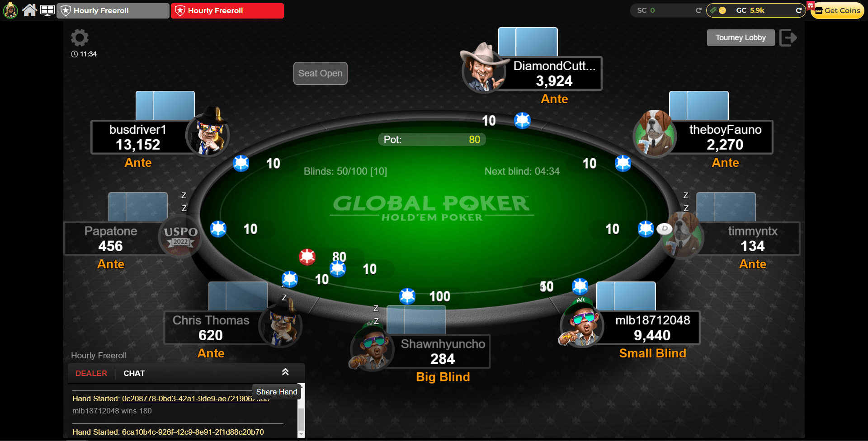Leave the table using the exit icon
The height and width of the screenshot is (441, 868).
tap(788, 38)
